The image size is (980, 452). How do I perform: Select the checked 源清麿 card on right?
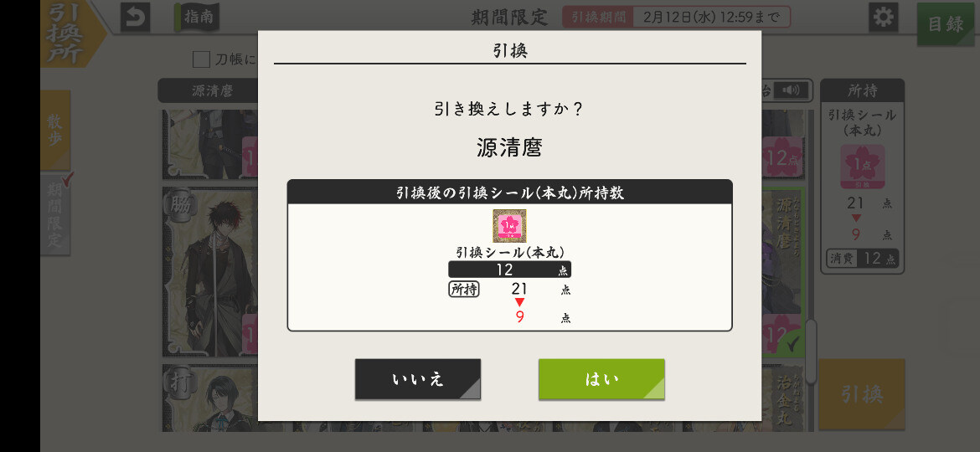click(782, 271)
